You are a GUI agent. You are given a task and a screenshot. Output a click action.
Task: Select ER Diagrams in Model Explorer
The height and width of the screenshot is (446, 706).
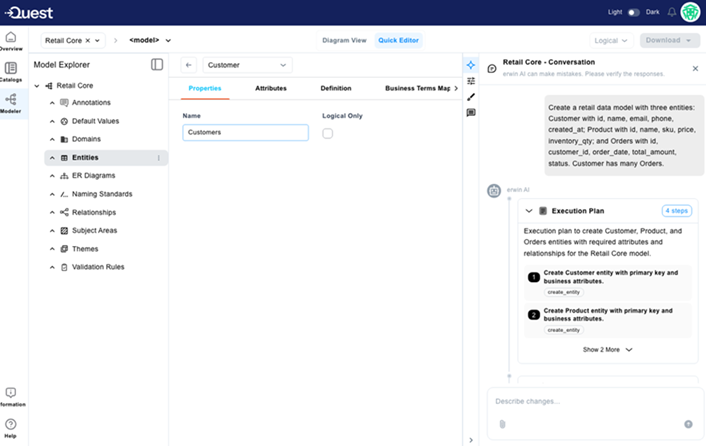(93, 176)
